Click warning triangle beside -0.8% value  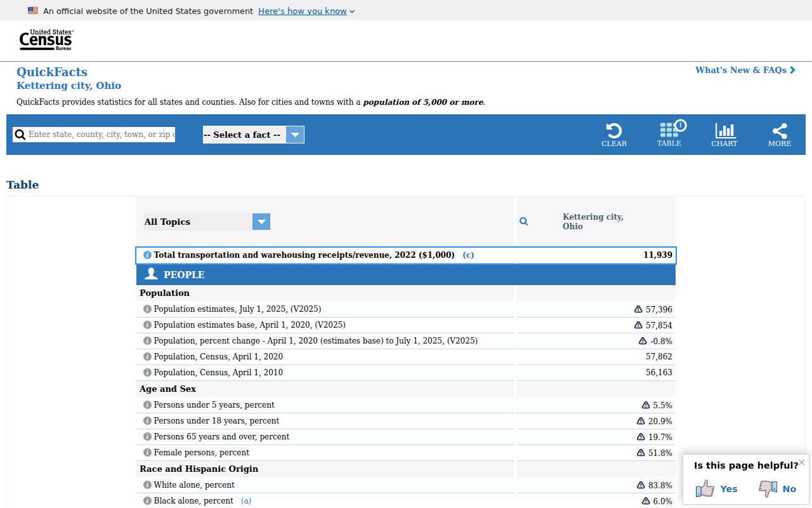tap(643, 341)
